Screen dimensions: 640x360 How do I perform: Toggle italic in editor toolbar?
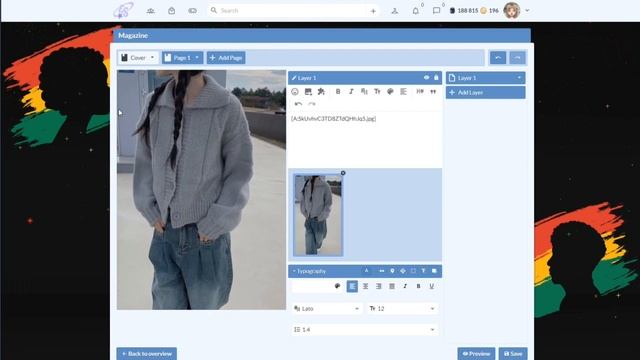[x=351, y=92]
